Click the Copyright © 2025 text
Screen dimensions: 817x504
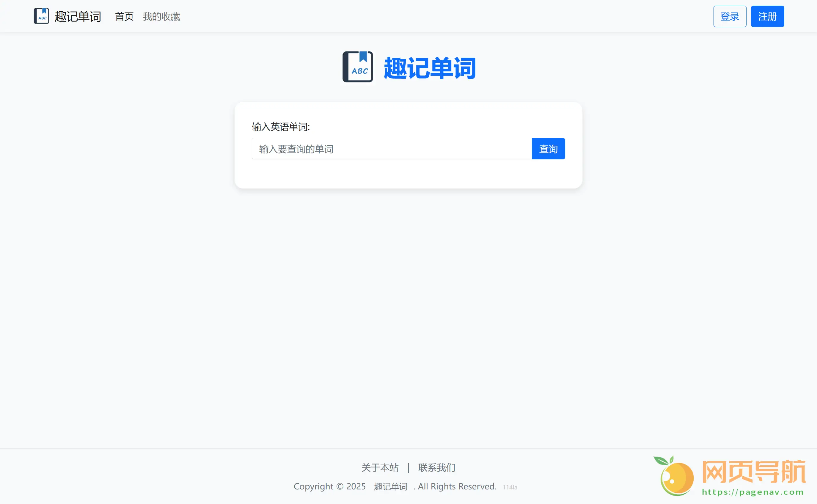click(329, 486)
